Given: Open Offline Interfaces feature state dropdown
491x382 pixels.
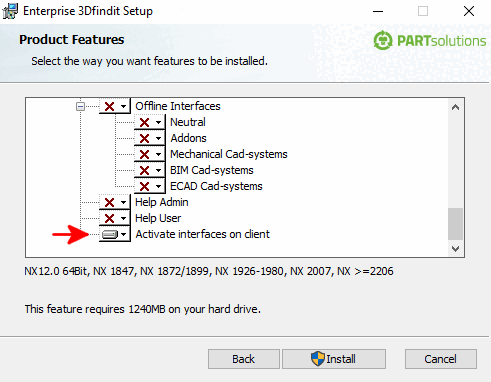Looking at the screenshot, I should pos(115,106).
